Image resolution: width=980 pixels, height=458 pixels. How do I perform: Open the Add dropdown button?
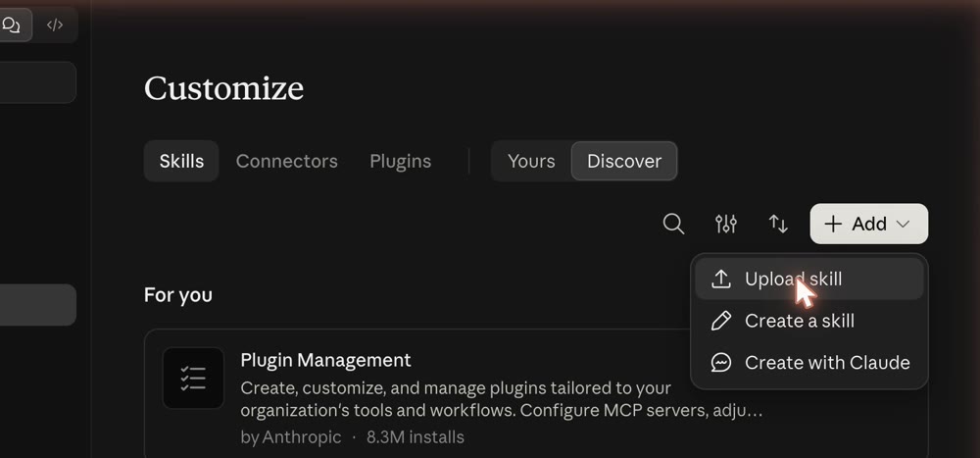point(868,224)
